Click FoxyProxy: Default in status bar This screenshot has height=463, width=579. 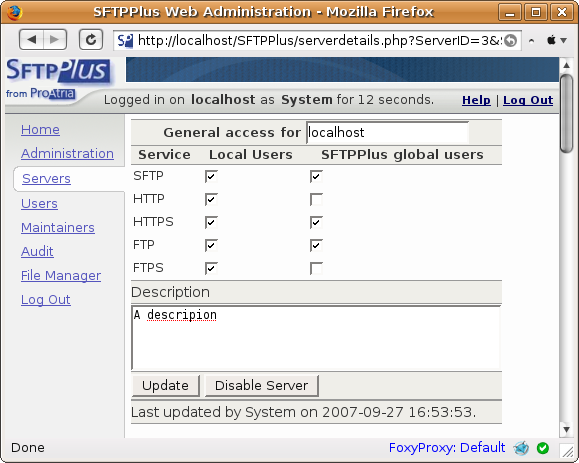[447, 447]
